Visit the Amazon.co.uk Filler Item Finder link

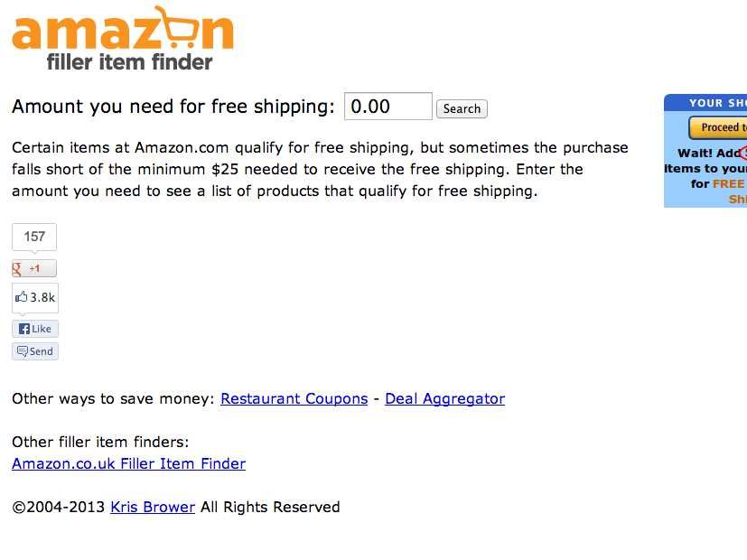[128, 463]
